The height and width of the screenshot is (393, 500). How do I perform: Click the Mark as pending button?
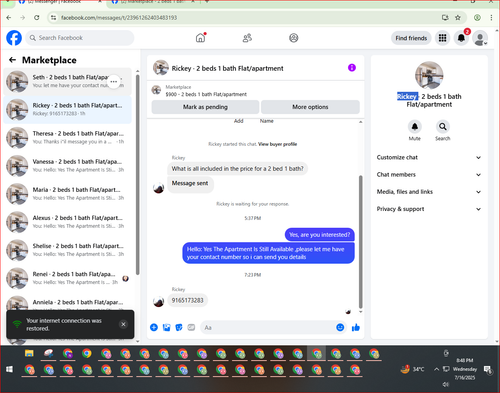click(205, 107)
